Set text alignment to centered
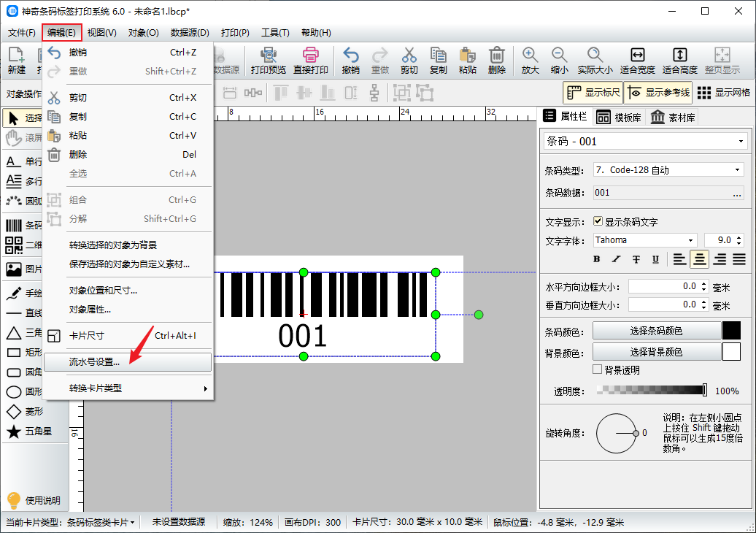 pyautogui.click(x=699, y=259)
